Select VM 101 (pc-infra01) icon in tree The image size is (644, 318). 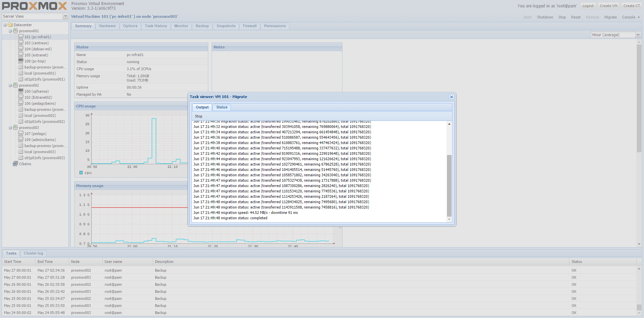coord(21,37)
